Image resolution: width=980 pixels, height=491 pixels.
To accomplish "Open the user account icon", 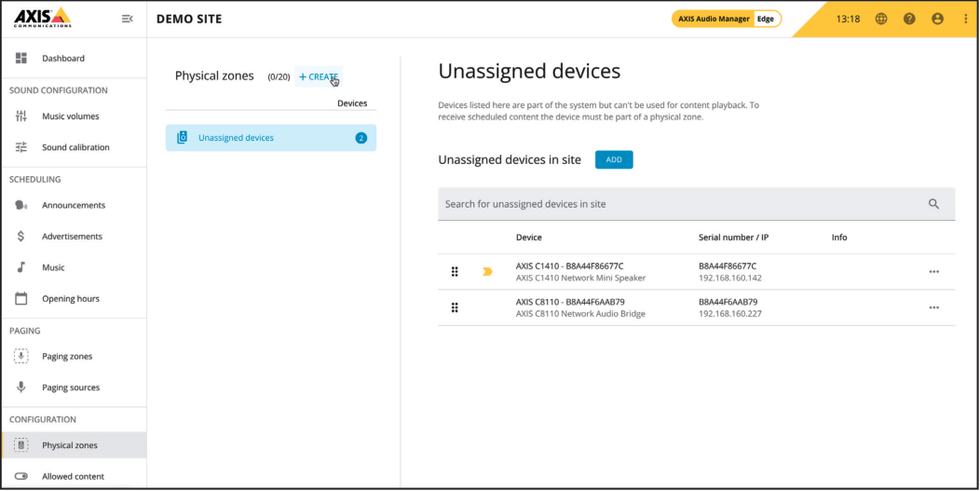I will coord(937,19).
